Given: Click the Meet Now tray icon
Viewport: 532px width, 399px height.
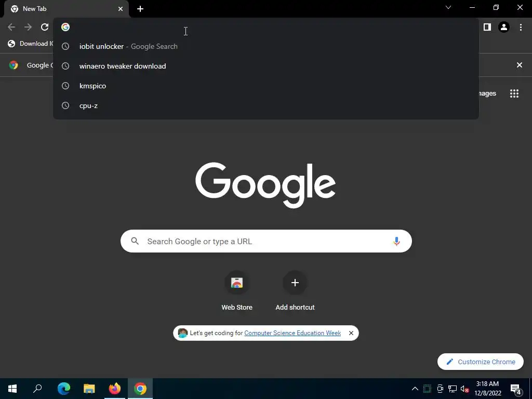Looking at the screenshot, I should pyautogui.click(x=440, y=389).
